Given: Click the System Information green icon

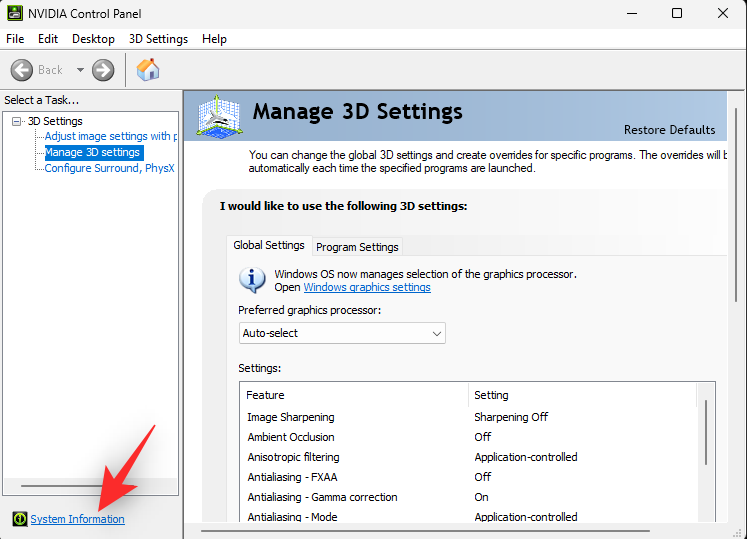Looking at the screenshot, I should click(20, 519).
